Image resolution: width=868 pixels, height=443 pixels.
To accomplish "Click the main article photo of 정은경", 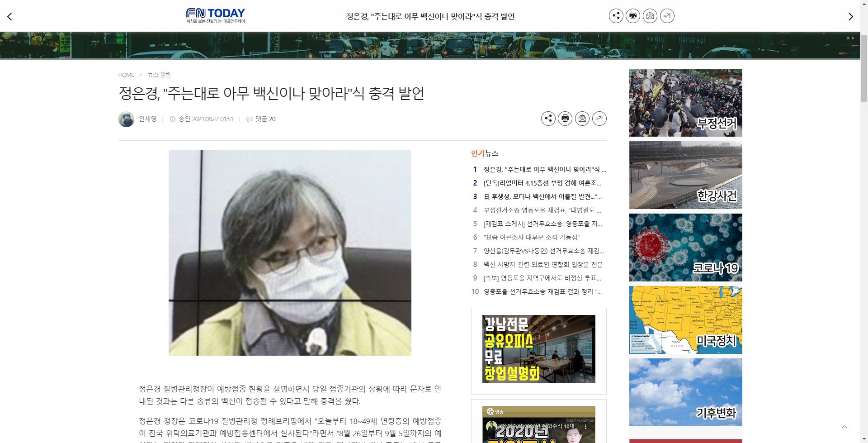I will (x=290, y=252).
